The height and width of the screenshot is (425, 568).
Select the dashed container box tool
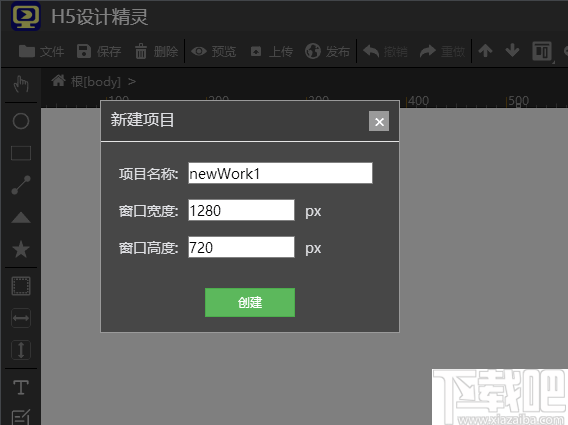pos(21,286)
